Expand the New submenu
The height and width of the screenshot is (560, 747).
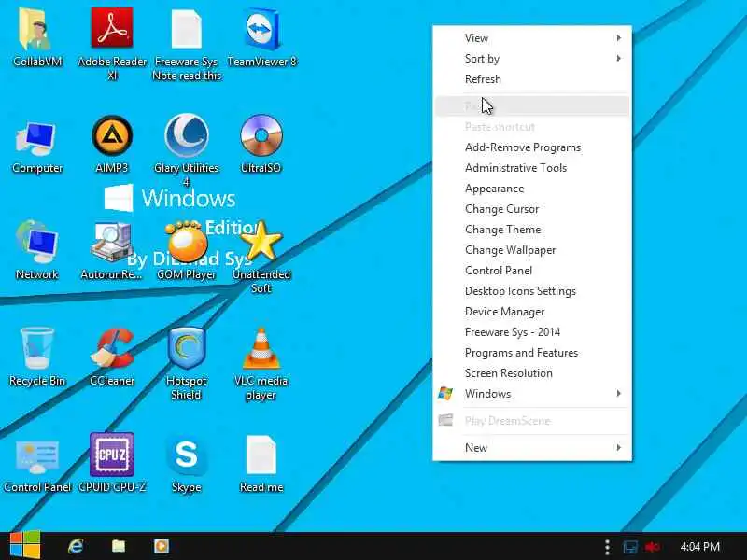point(532,448)
